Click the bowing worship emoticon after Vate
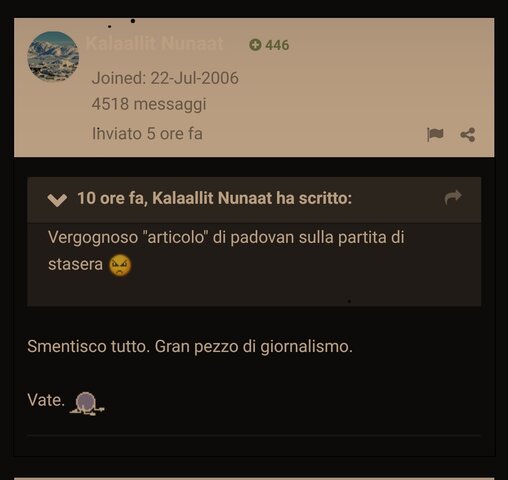Viewport: 508px width, 480px height. pyautogui.click(x=87, y=403)
